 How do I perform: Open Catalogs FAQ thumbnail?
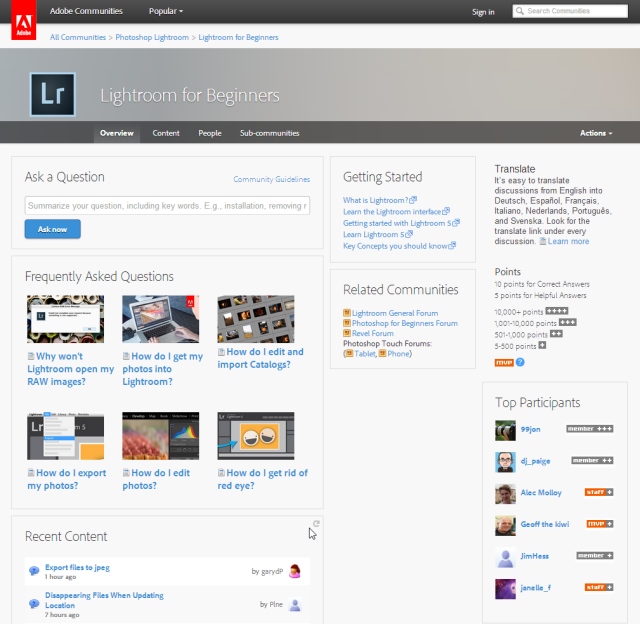[256, 319]
